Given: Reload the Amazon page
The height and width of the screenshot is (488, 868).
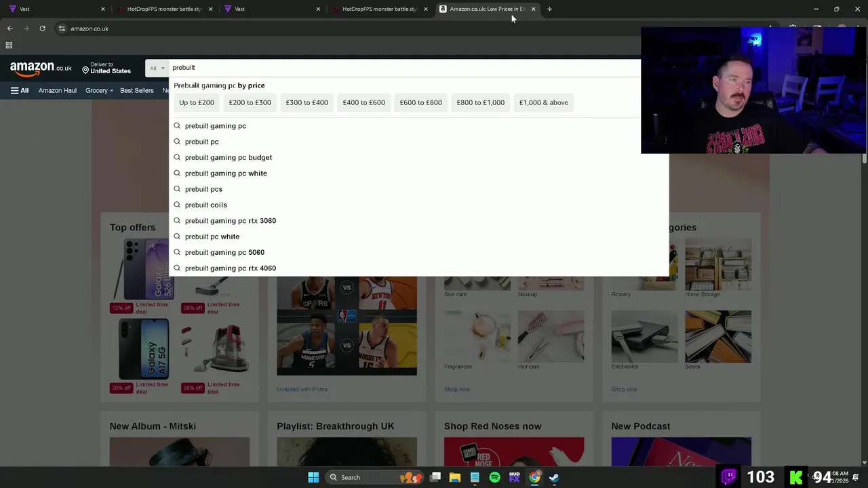Looking at the screenshot, I should (42, 28).
